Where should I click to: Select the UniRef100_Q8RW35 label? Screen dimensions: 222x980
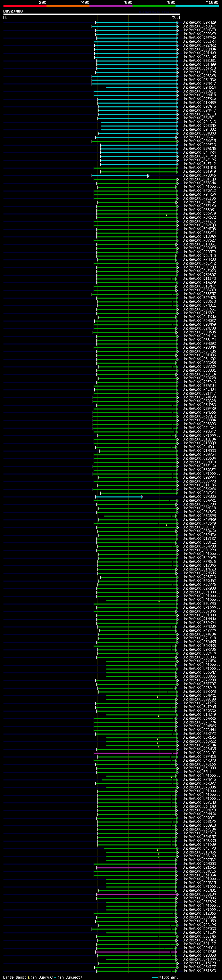[x=199, y=496]
